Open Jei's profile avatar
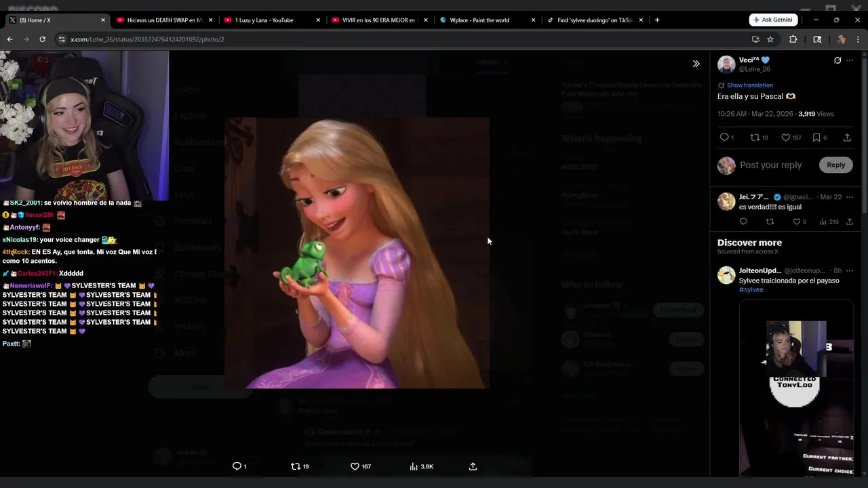 [x=726, y=201]
